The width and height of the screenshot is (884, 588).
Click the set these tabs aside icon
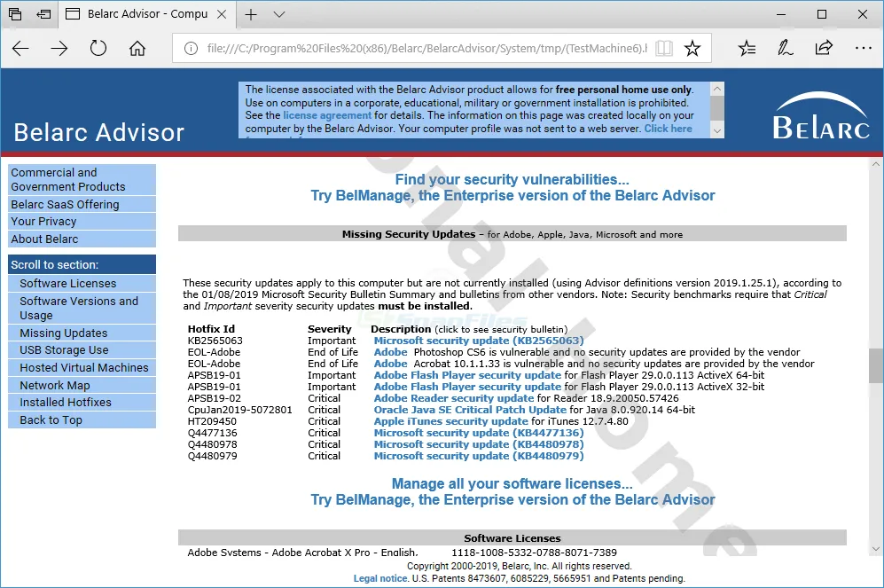pyautogui.click(x=43, y=14)
